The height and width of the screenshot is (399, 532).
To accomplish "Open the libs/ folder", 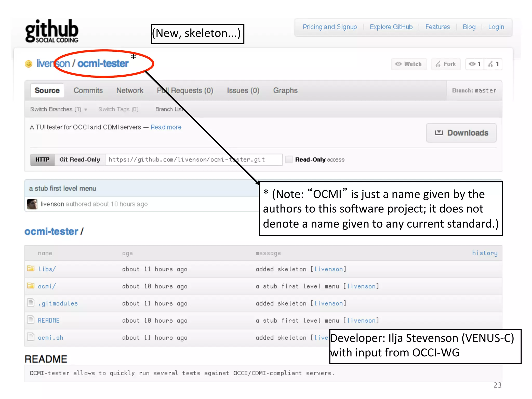I will pos(47,269).
